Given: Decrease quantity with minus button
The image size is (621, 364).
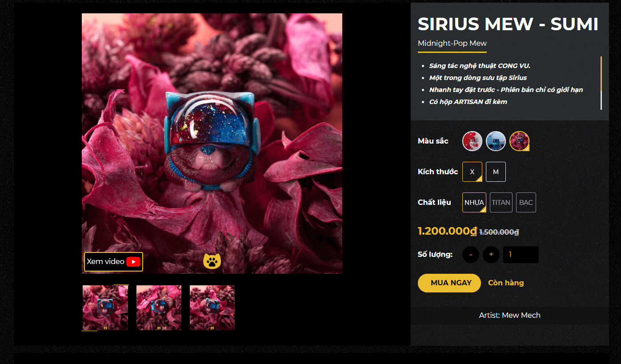Looking at the screenshot, I should [x=471, y=255].
